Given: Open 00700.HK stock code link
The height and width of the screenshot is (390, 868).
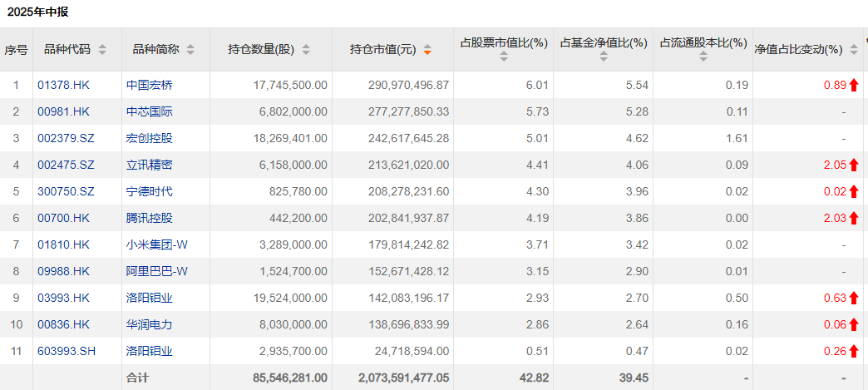Looking at the screenshot, I should [62, 218].
